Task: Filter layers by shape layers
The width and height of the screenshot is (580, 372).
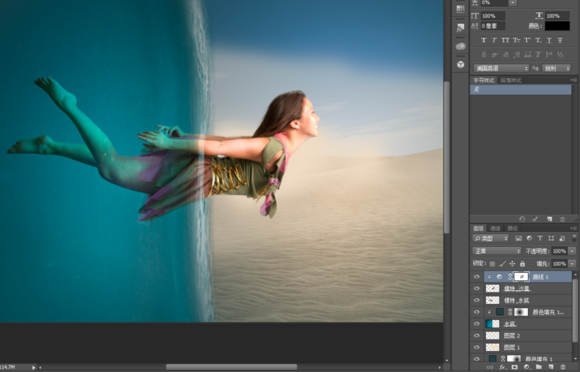Action: (551, 239)
